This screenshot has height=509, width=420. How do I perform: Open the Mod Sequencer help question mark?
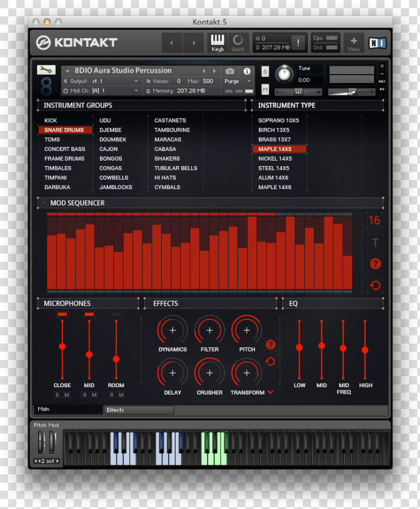tap(375, 264)
